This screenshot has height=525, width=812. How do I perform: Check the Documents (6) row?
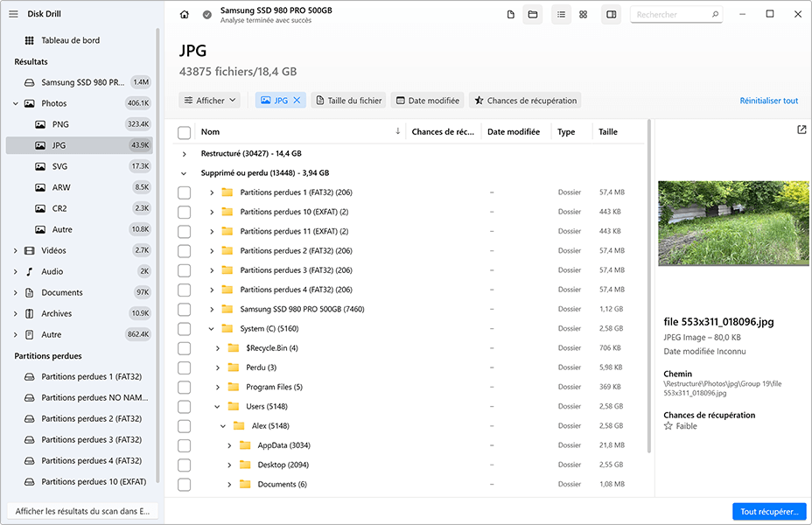click(x=184, y=485)
